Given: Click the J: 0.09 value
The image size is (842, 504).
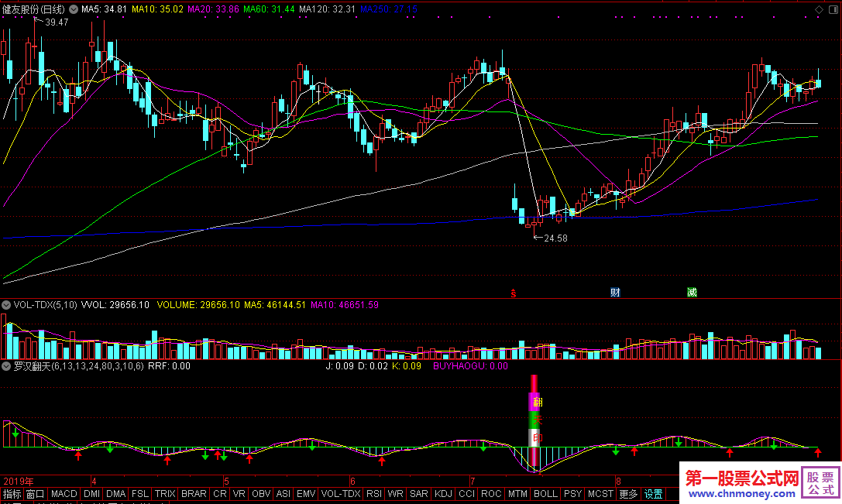Looking at the screenshot, I should tap(340, 366).
